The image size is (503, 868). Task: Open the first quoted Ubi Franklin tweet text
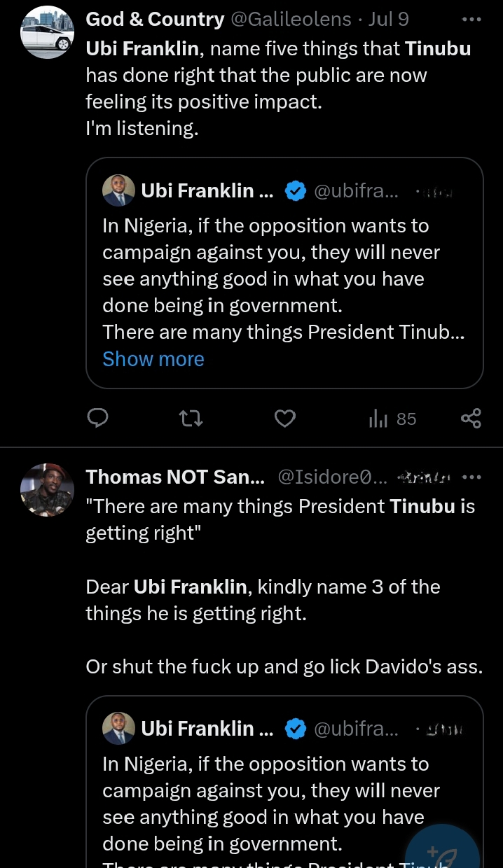tap(280, 279)
